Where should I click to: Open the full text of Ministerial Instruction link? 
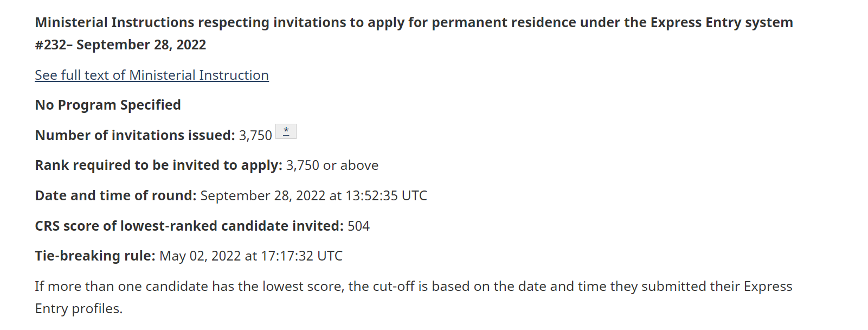pos(152,75)
